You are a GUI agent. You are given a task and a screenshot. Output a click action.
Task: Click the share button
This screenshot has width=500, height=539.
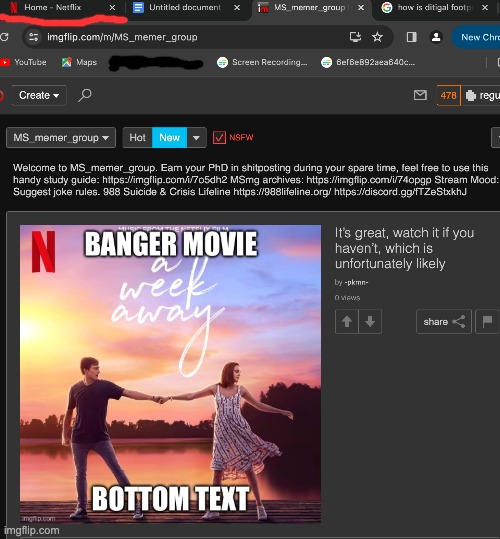tap(444, 321)
